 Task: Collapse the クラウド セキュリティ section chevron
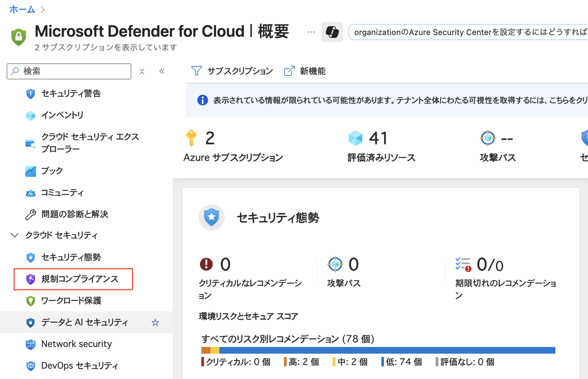click(x=15, y=235)
